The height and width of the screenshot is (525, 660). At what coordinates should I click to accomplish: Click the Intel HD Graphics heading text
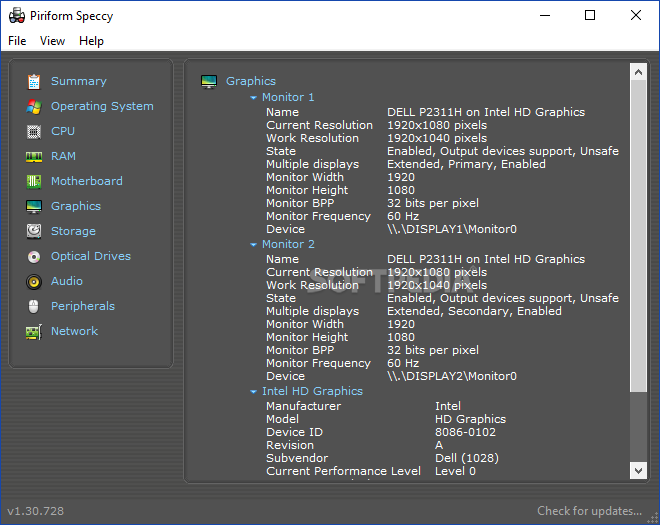tap(312, 391)
